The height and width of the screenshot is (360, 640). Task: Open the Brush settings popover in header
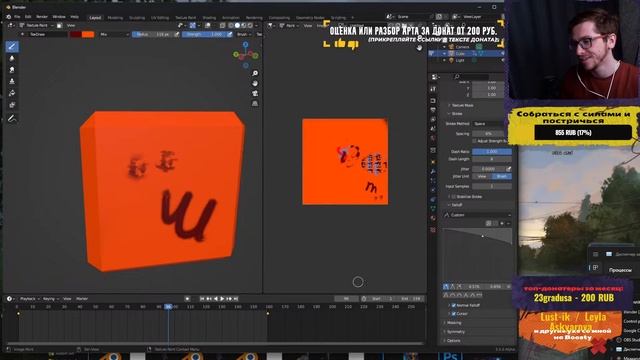(x=244, y=35)
